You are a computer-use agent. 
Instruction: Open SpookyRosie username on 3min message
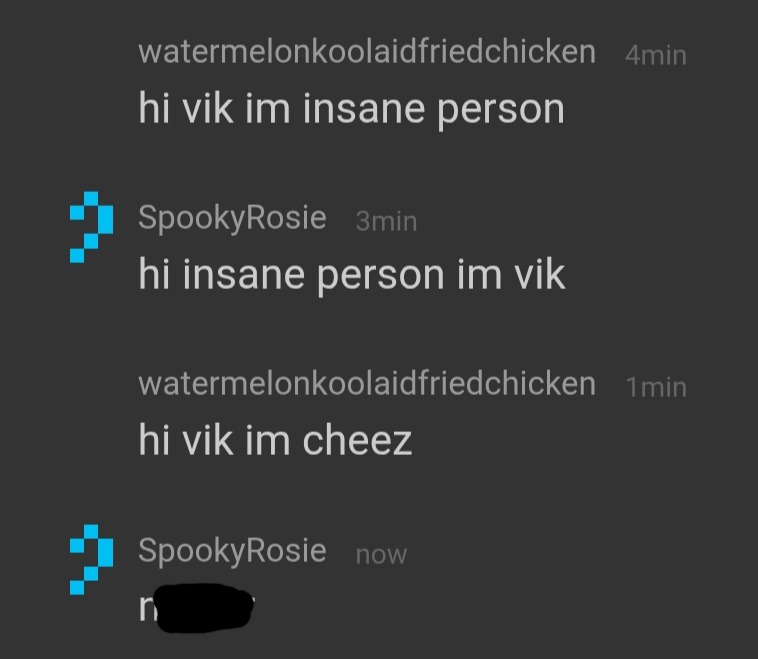[x=232, y=219]
